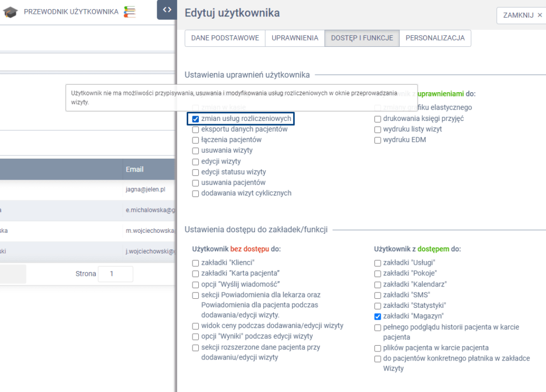Collapse panel with the arrows toggle icon
This screenshot has width=546, height=392.
click(166, 10)
